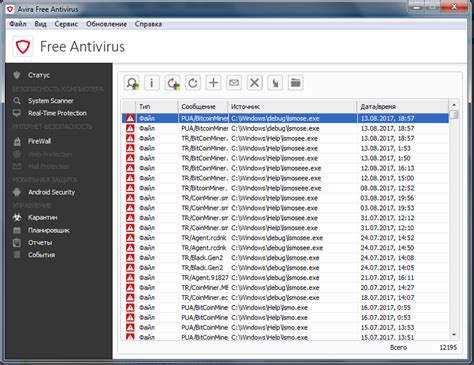Screen dimensions: 474x365
Task: Add file to quarantine plus icon
Action: tap(213, 83)
